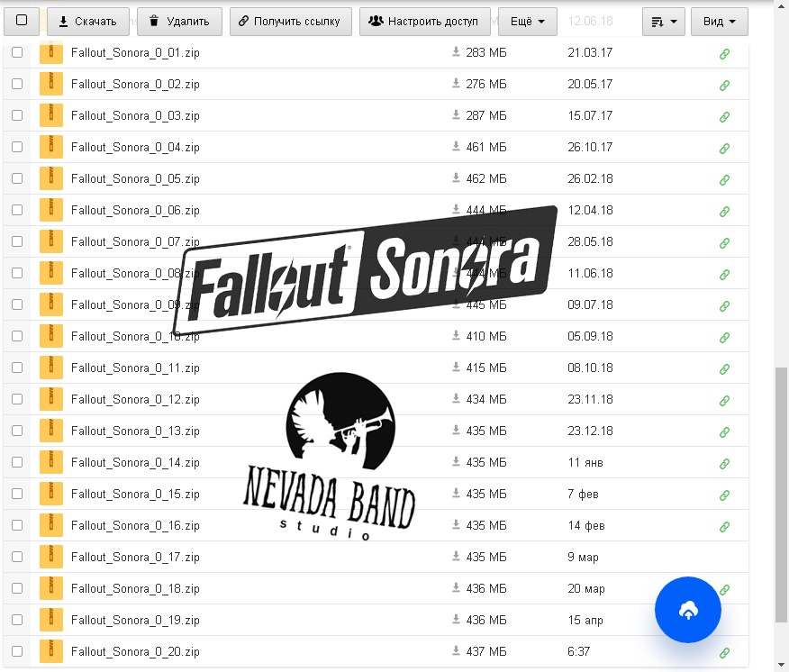Check the box for Fallout_Sonora_0_02.zip
The height and width of the screenshot is (672, 789).
click(x=17, y=84)
